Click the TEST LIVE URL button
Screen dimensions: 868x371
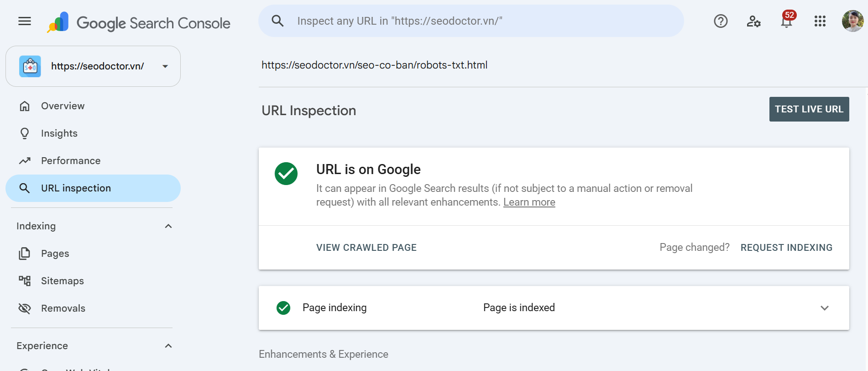(809, 109)
